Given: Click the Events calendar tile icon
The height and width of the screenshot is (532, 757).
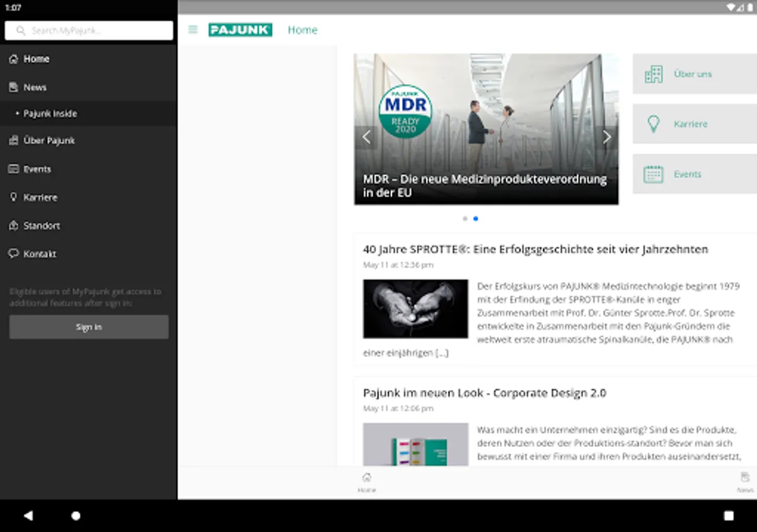Looking at the screenshot, I should (654, 174).
